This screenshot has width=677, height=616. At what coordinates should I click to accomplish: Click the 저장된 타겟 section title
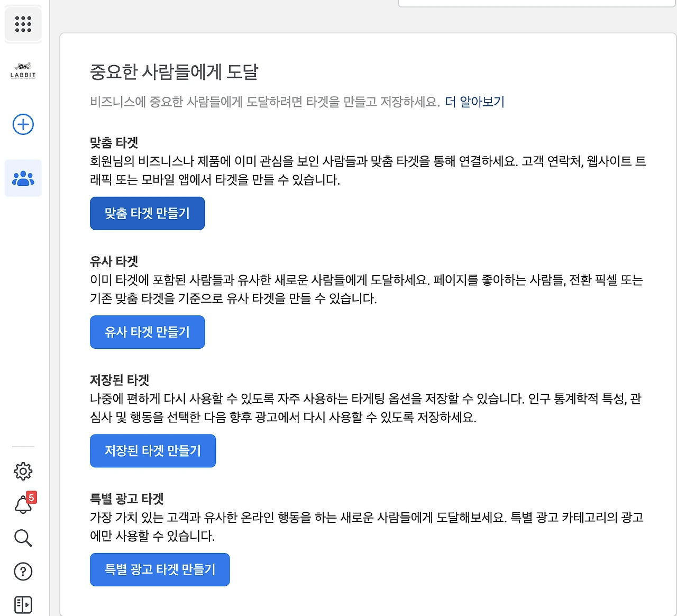tap(120, 380)
